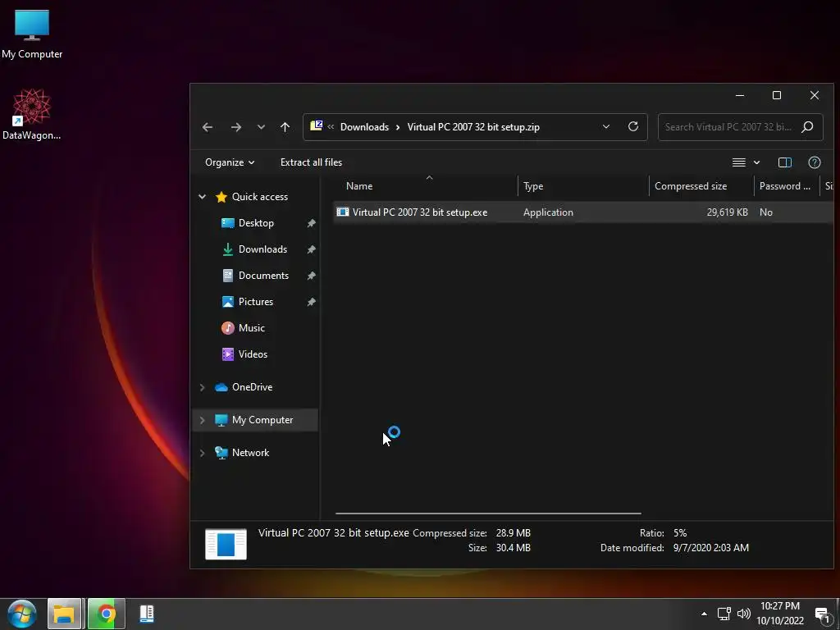Open the Start menu orb

point(22,614)
